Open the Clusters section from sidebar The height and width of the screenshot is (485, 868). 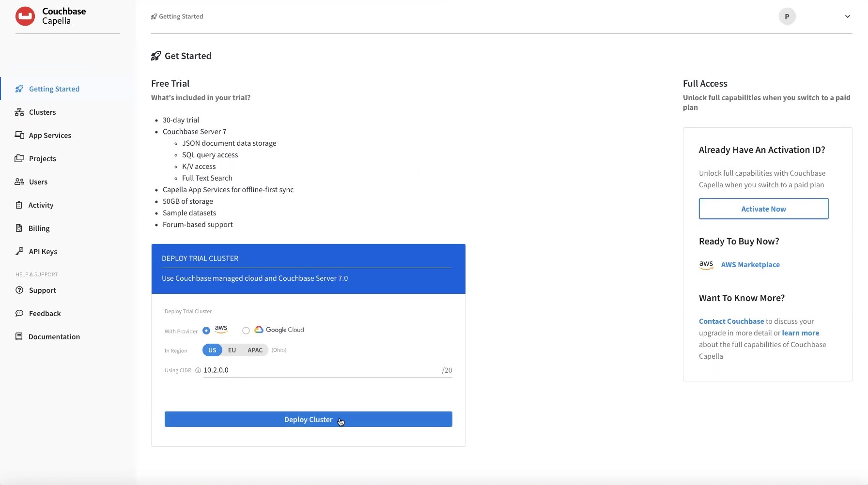[41, 112]
